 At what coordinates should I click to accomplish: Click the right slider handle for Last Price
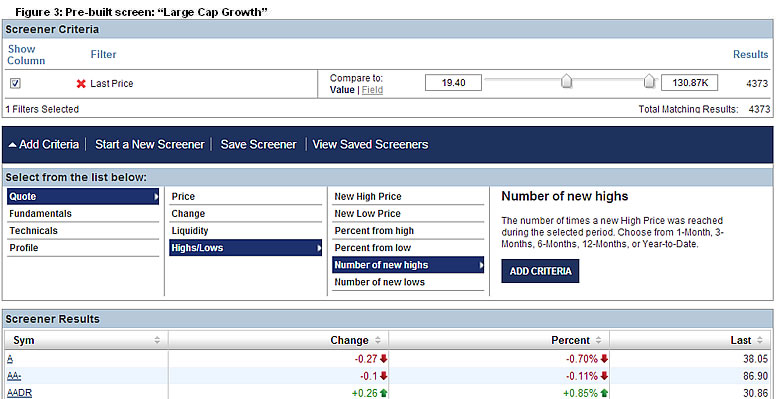(x=649, y=81)
